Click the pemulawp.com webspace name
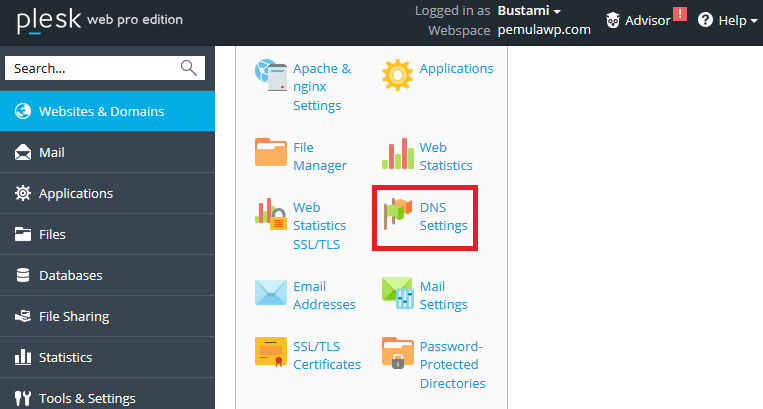763x409 pixels. click(x=544, y=30)
